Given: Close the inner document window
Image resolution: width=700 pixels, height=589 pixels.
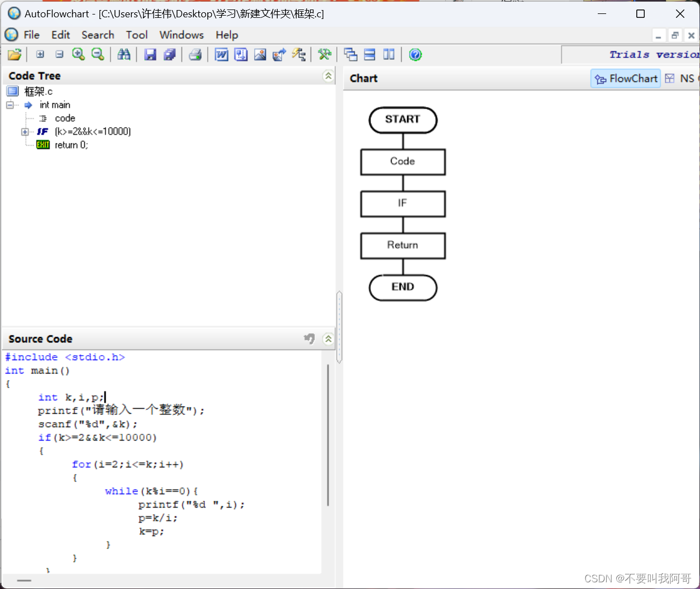Looking at the screenshot, I should point(691,36).
